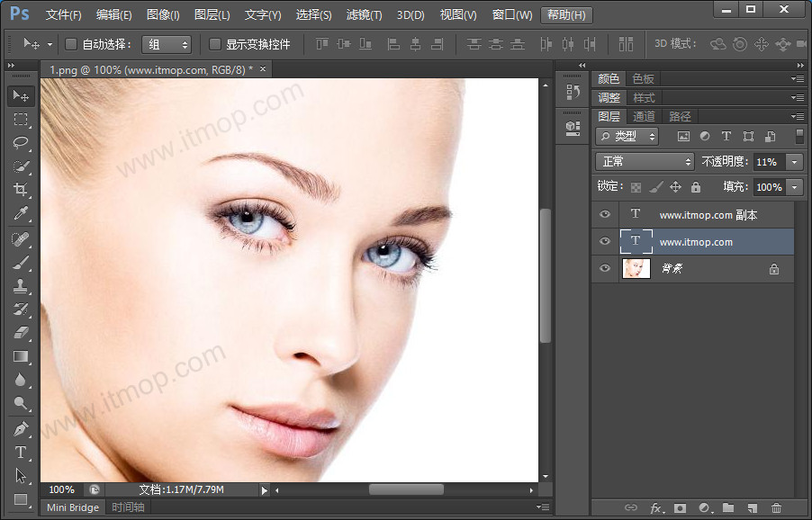Image resolution: width=812 pixels, height=520 pixels.
Task: Open the 正常 blend mode dropdown
Action: click(645, 162)
